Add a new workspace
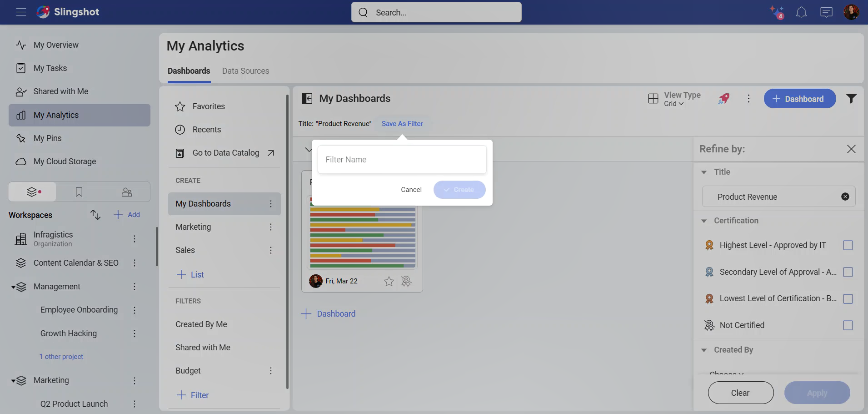Image resolution: width=868 pixels, height=414 pixels. pos(127,215)
